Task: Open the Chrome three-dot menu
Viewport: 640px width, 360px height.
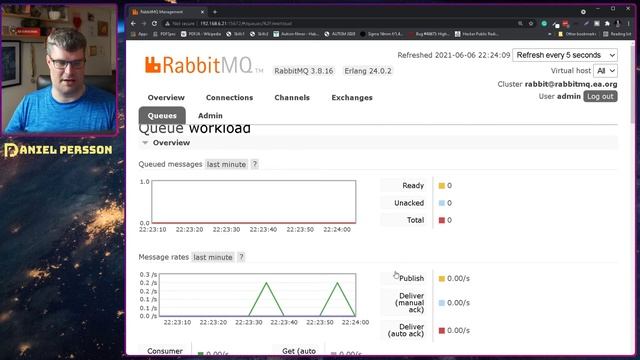Action: click(629, 24)
